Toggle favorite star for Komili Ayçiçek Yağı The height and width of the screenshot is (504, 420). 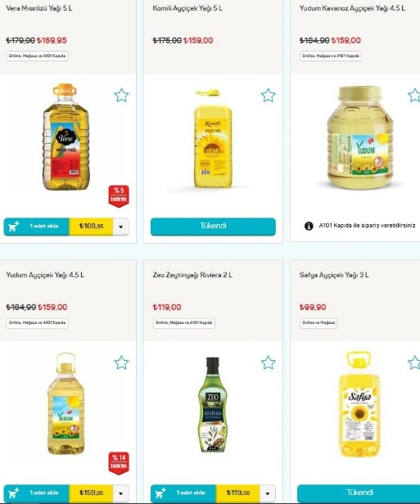click(269, 95)
